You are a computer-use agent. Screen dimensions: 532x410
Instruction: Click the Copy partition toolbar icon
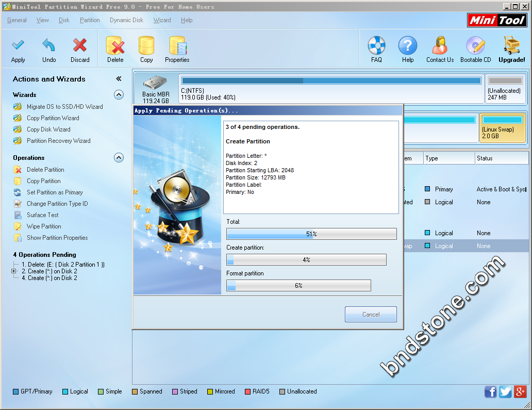146,45
